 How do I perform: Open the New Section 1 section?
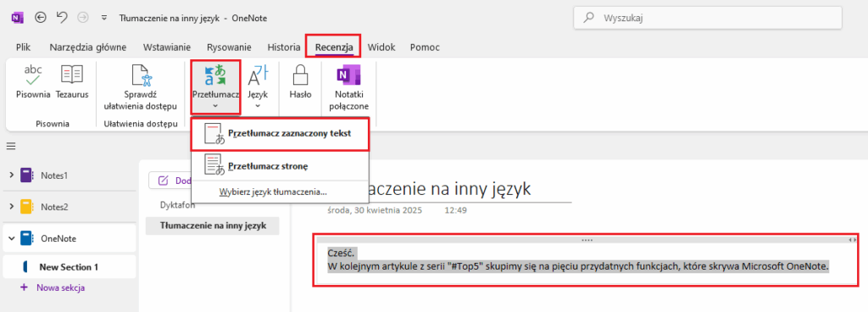pyautogui.click(x=70, y=267)
